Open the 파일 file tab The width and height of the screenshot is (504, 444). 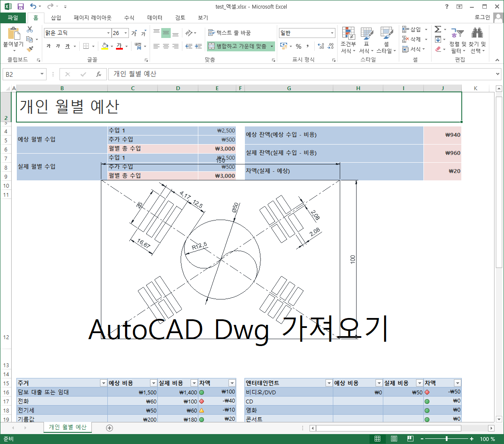pyautogui.click(x=13, y=18)
